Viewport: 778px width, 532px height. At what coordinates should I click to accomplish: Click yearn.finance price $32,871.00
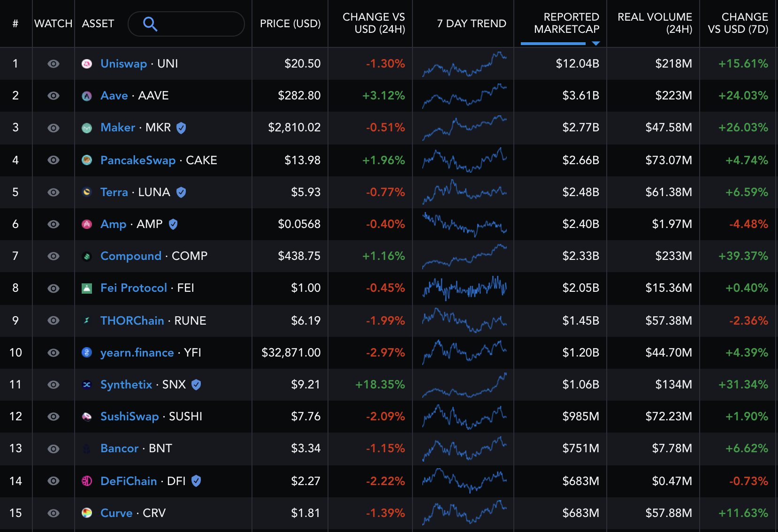291,353
